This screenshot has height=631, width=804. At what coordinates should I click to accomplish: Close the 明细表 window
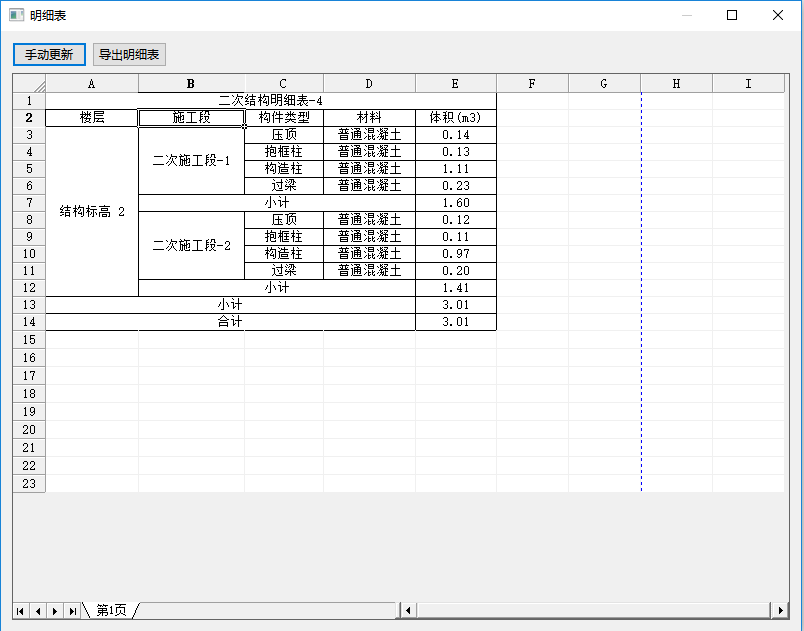click(x=778, y=15)
